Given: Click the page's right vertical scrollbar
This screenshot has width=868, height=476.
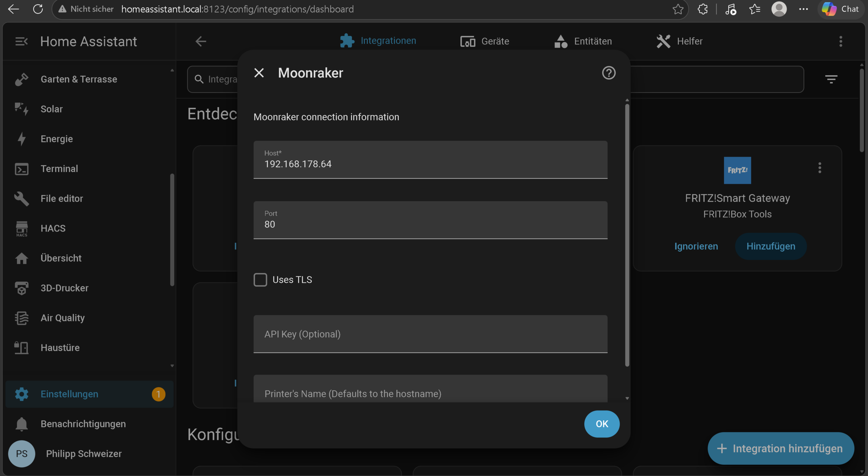Looking at the screenshot, I should coord(862,110).
